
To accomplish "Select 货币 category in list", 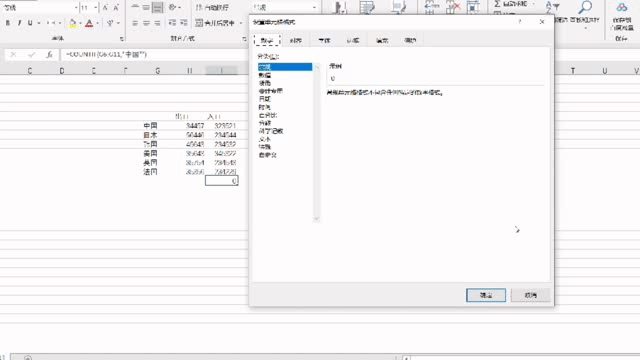I will pyautogui.click(x=285, y=83).
